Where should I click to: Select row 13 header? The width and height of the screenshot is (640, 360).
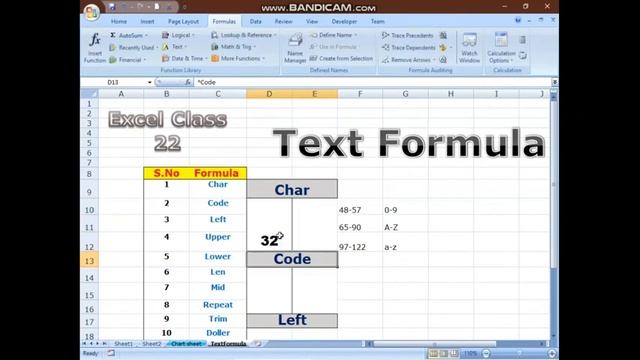89,260
